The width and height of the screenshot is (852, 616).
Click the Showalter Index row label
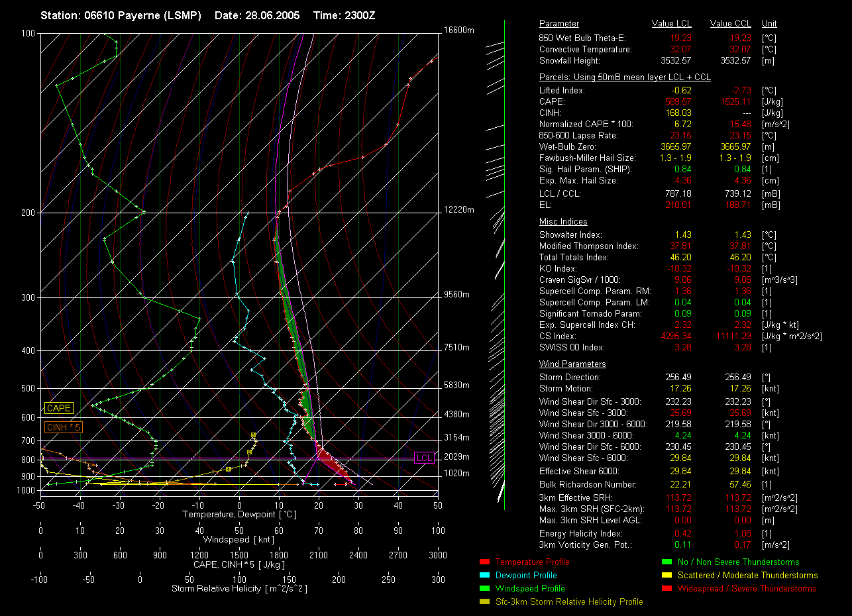[x=571, y=235]
